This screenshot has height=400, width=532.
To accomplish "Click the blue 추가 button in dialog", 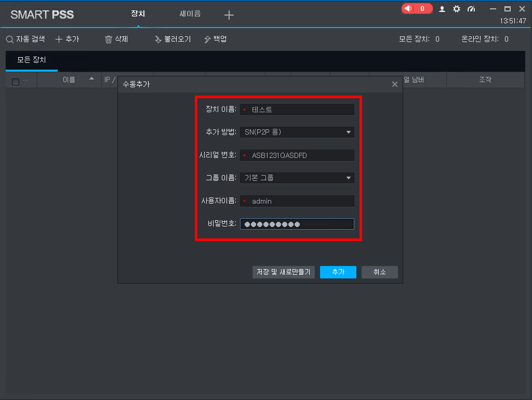I will [x=338, y=272].
